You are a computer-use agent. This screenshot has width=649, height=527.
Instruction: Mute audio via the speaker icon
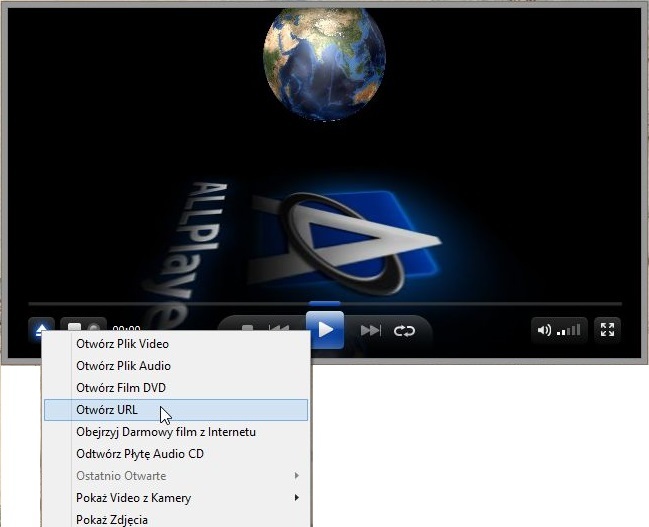543,330
